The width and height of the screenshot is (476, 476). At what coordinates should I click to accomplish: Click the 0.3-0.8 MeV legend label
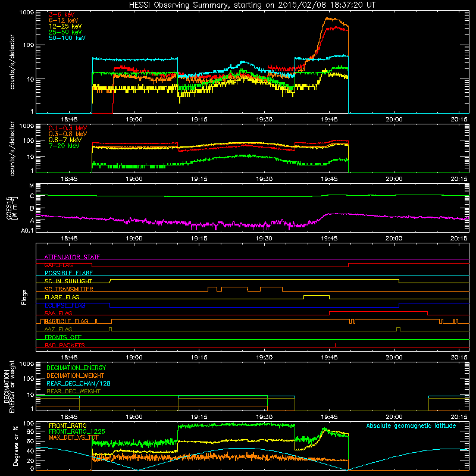[x=68, y=134]
